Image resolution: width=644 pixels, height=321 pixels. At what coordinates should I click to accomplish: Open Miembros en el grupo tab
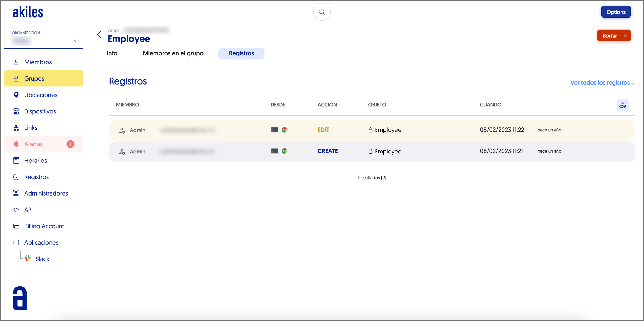click(173, 53)
